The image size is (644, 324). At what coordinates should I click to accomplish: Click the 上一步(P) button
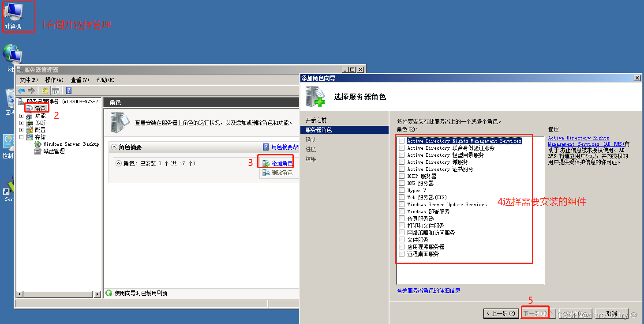(500, 313)
